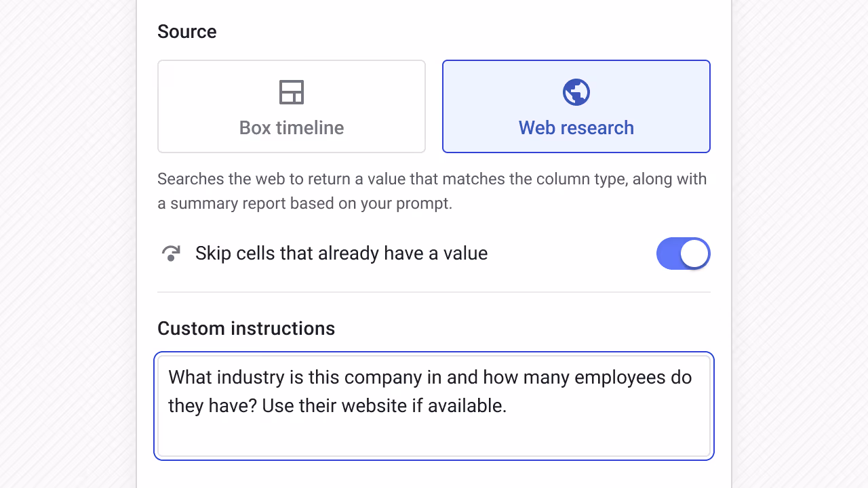Switch source to Box timeline

click(x=291, y=106)
